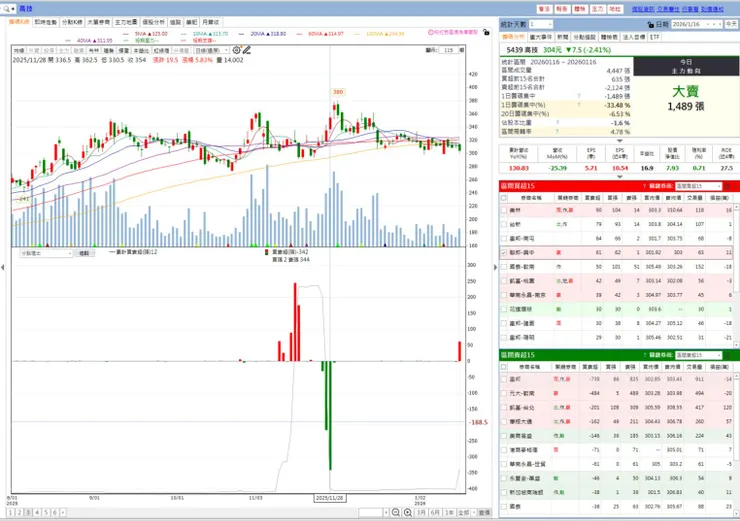This screenshot has height=521, width=740.
Task: Open the dropdown arrow next to the search icon
Action: (13, 8)
